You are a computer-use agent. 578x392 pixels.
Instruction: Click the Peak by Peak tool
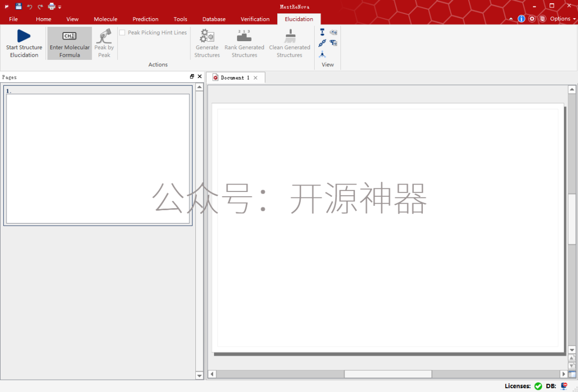[104, 43]
